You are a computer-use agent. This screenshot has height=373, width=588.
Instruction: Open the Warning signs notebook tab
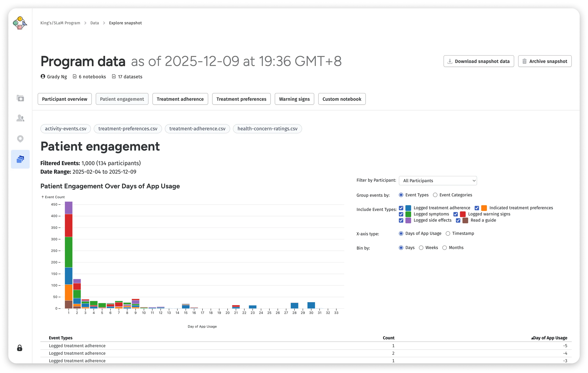pos(294,99)
